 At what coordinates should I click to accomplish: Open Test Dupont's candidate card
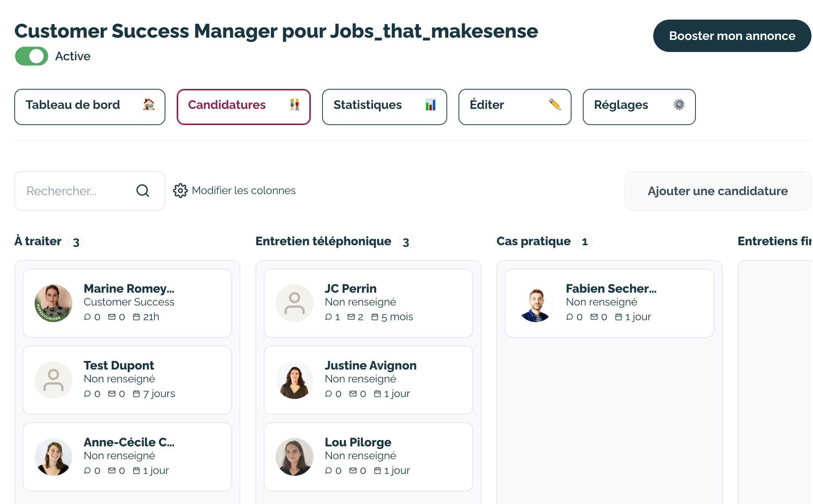pos(127,379)
